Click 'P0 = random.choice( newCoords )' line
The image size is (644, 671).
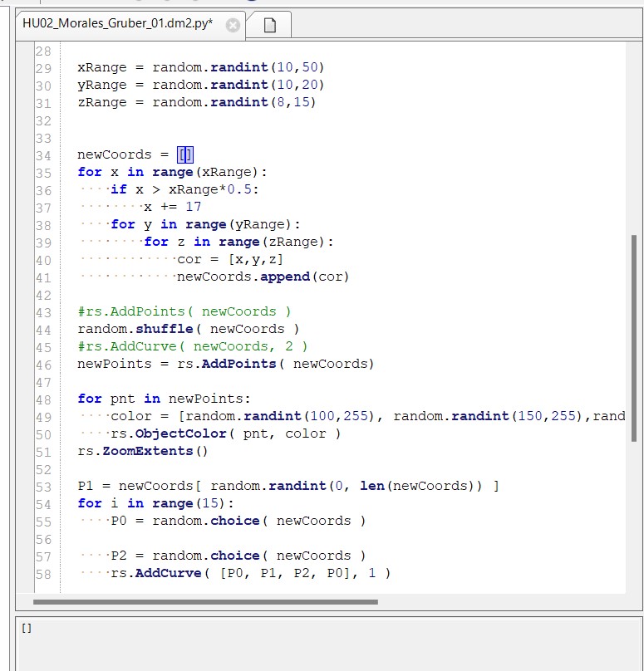(x=238, y=521)
